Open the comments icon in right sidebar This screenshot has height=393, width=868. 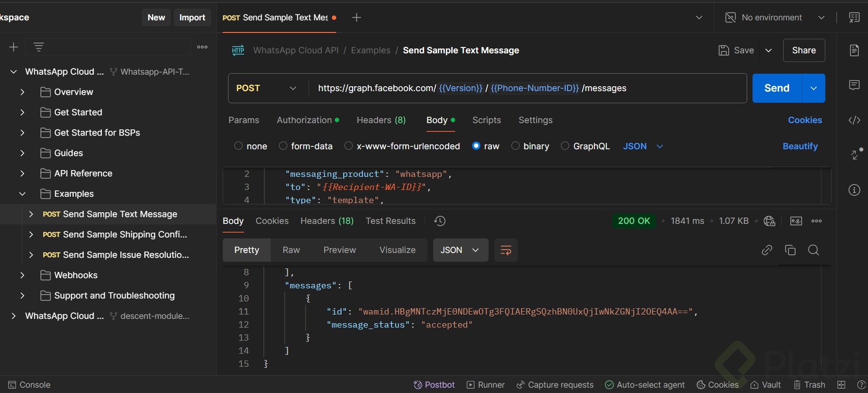854,85
